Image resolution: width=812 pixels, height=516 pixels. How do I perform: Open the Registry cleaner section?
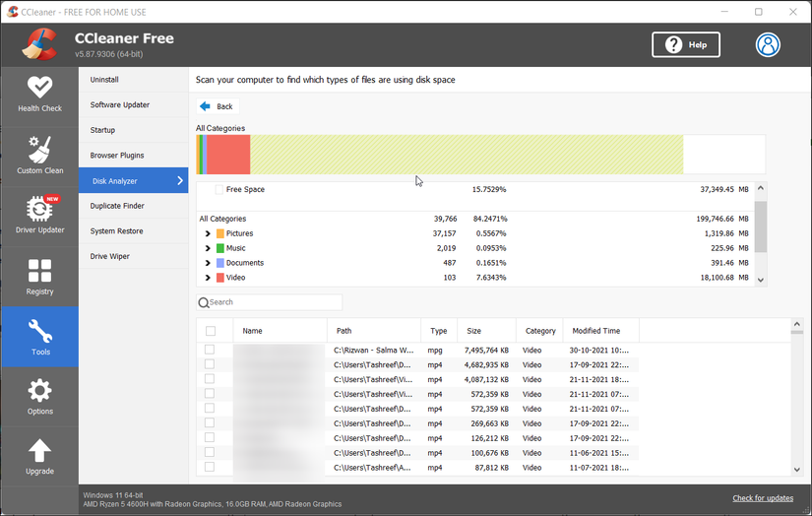click(39, 277)
